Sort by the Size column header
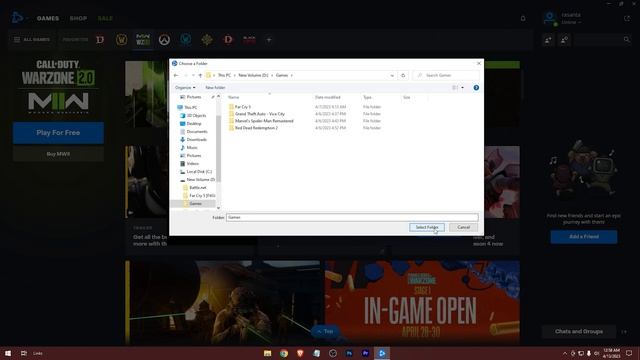 coord(407,98)
